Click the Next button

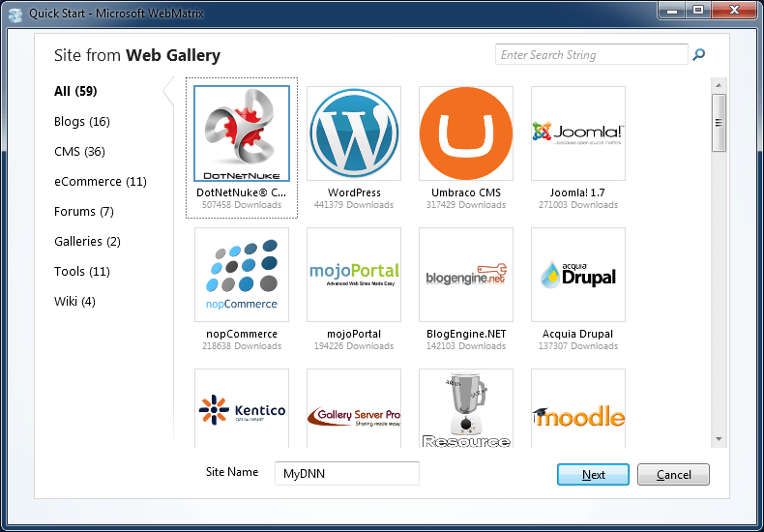point(593,475)
